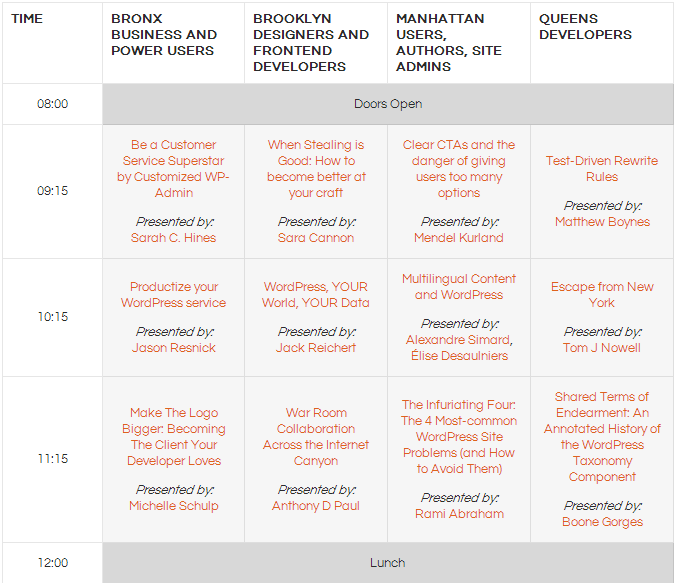
Task: Open 'Productize your WordPress service' session
Action: click(x=173, y=295)
